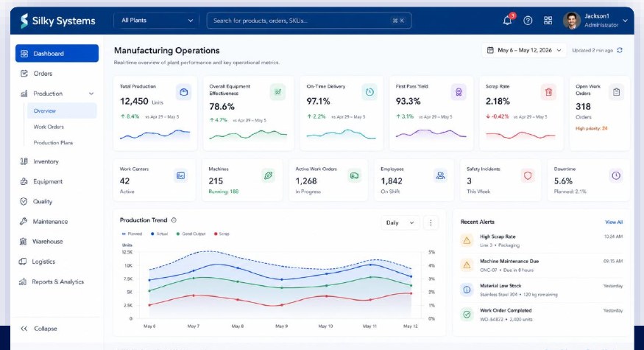Click the High Scrap Rate warning icon
Image resolution: width=644 pixels, height=350 pixels.
point(467,241)
